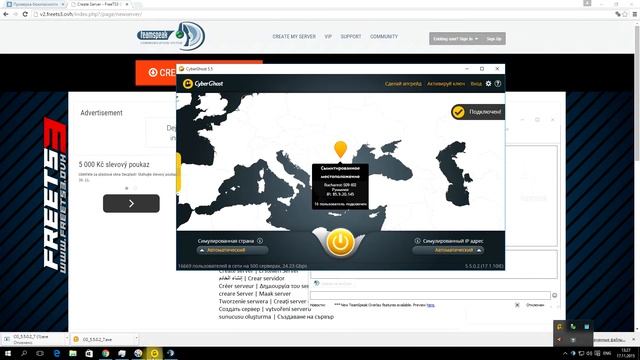This screenshot has width=640, height=360.
Task: Open the VIP page on website
Action: click(x=328, y=37)
